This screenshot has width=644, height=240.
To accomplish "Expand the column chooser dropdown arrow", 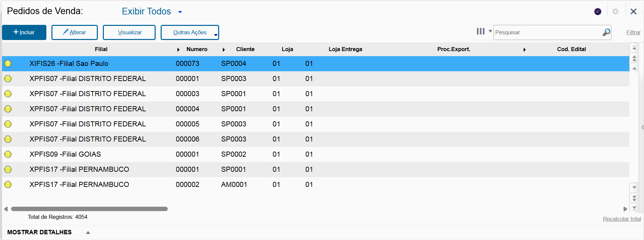I will click(x=490, y=31).
